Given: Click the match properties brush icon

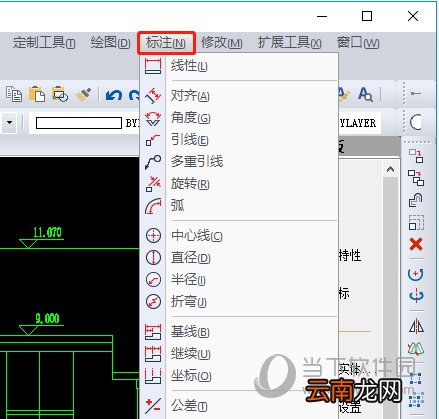Looking at the screenshot, I should (83, 95).
